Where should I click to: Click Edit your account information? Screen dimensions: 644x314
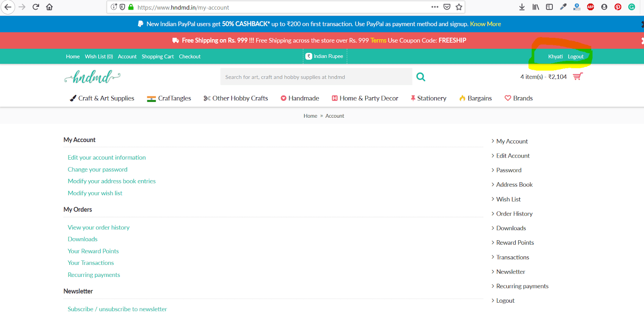(107, 158)
